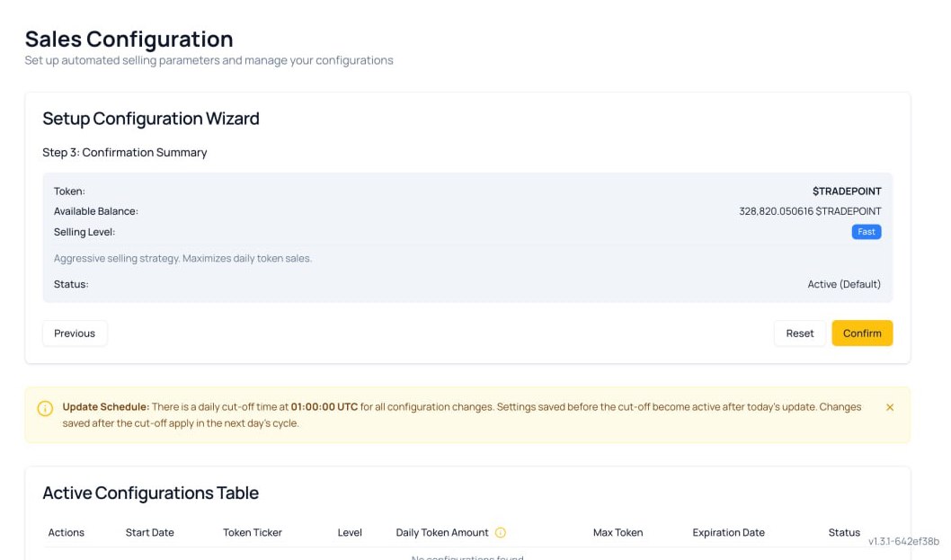
Task: Click the Expiration Date column header
Action: click(728, 532)
